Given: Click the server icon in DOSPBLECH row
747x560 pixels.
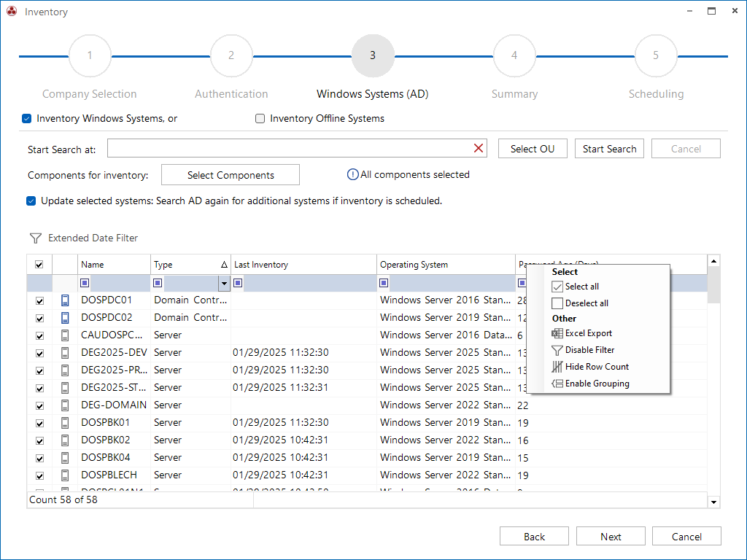Looking at the screenshot, I should coord(65,475).
